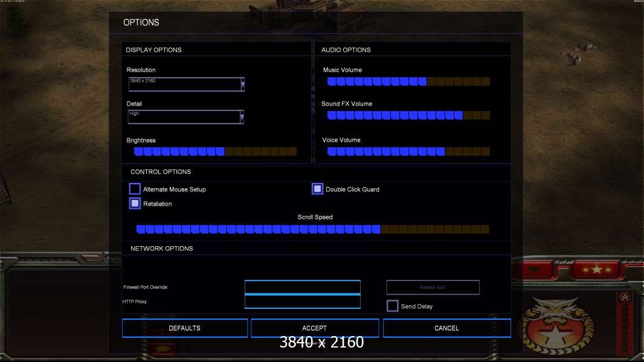Adjust the Voice Volume slider
Image resolution: width=644 pixels, height=362 pixels.
tap(408, 151)
